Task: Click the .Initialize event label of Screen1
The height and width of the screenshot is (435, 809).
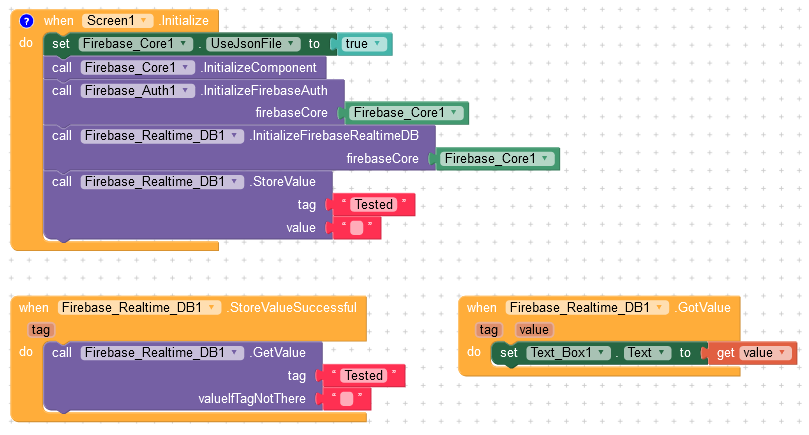Action: coord(183,21)
